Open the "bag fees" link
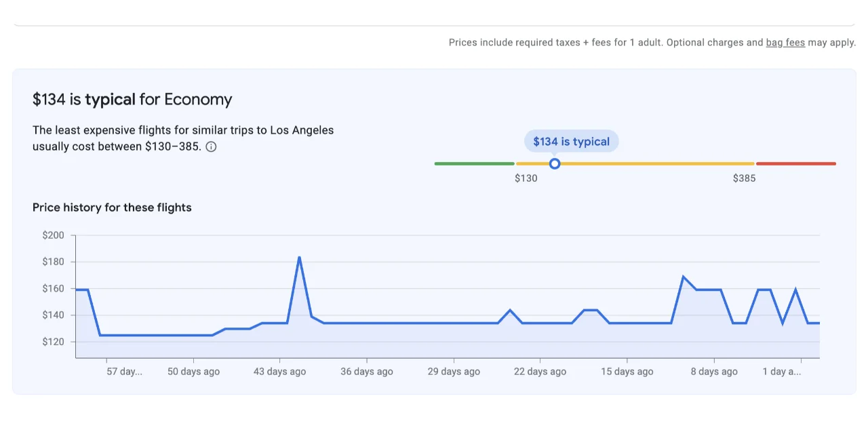The image size is (868, 434). pyautogui.click(x=785, y=42)
